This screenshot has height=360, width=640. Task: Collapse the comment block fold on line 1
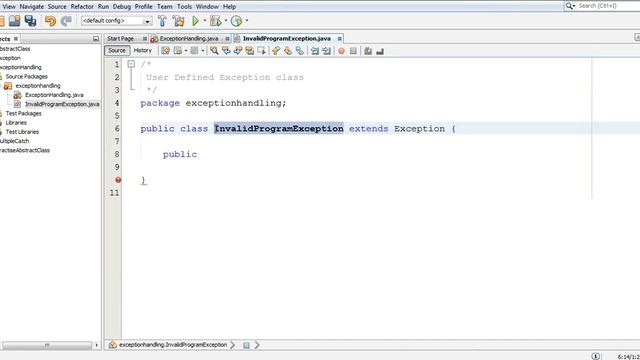point(131,64)
